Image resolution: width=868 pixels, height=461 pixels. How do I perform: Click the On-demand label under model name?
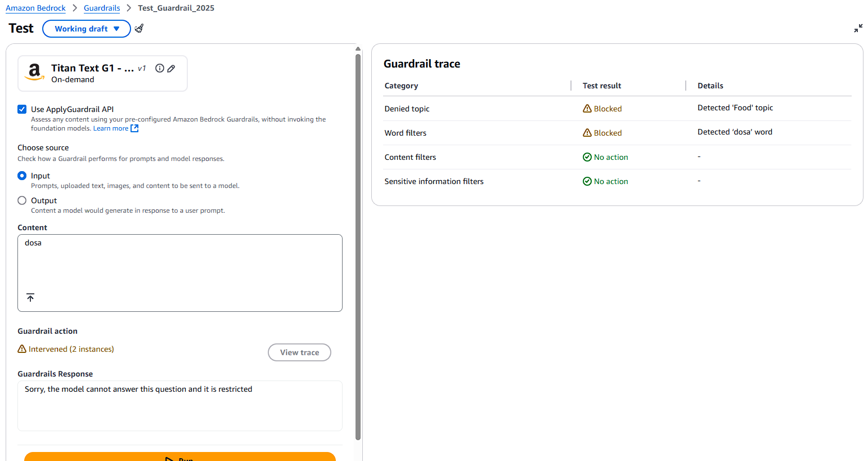coord(73,79)
